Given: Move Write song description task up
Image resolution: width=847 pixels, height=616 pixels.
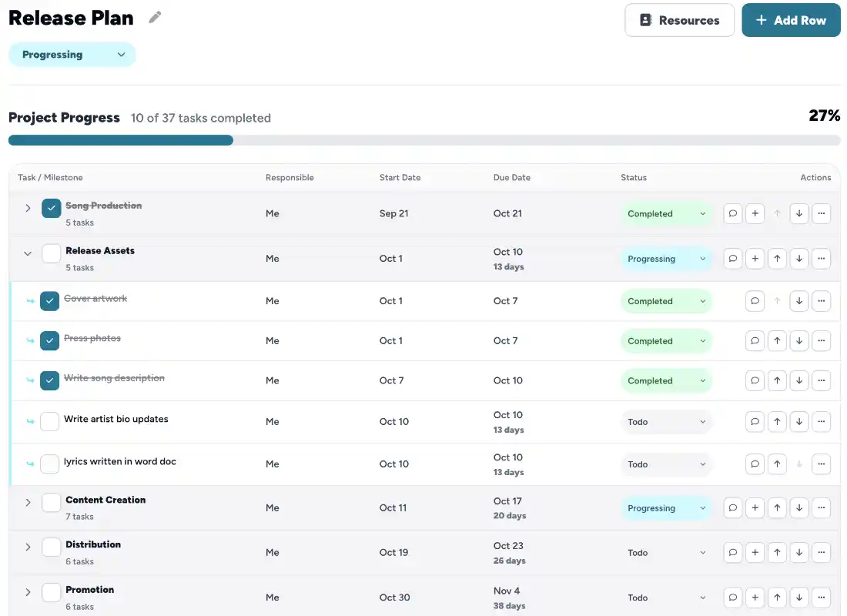Looking at the screenshot, I should [777, 380].
